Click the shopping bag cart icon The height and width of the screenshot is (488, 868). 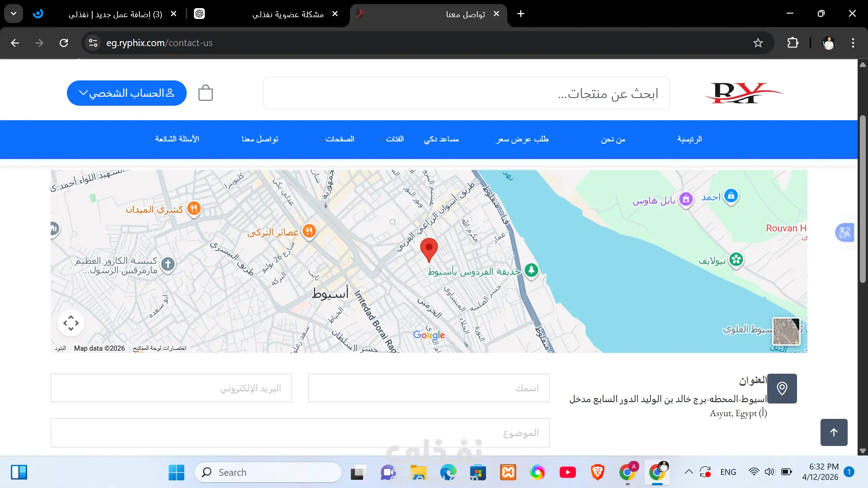pos(206,93)
